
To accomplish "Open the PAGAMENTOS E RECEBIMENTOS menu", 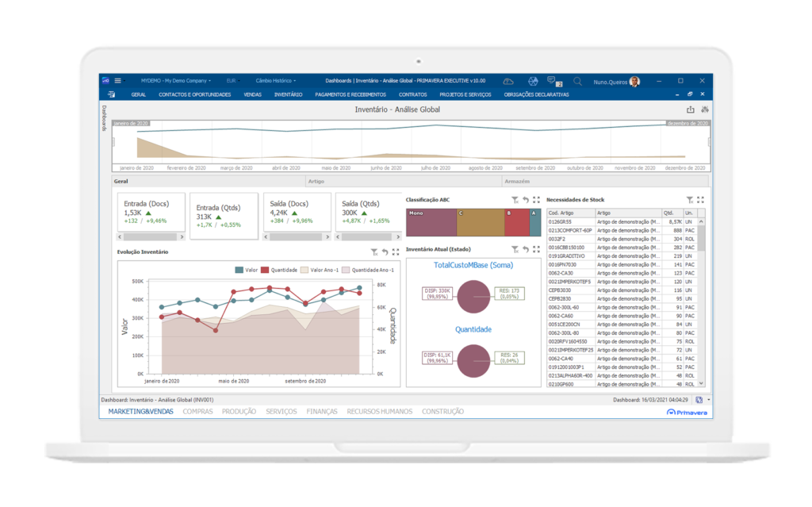I will (350, 95).
